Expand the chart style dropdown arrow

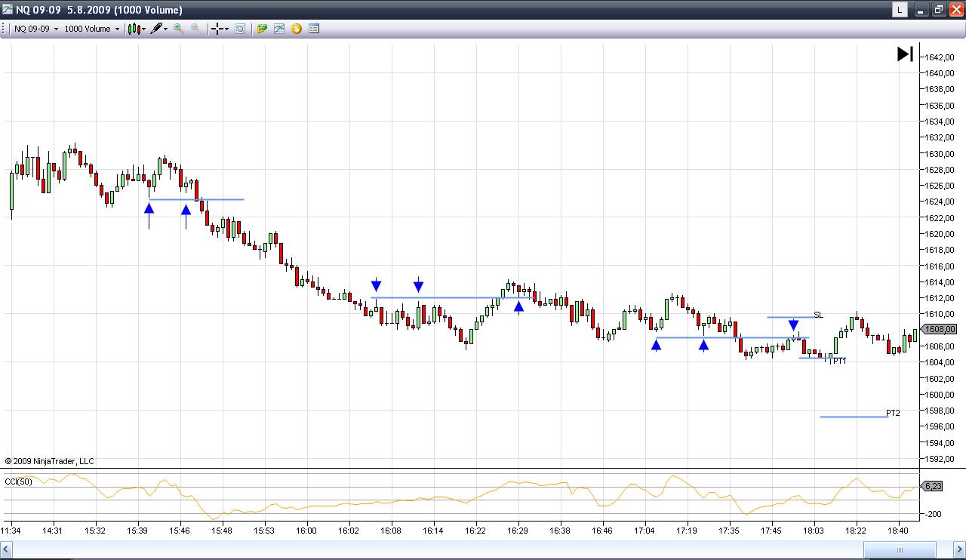[x=143, y=29]
